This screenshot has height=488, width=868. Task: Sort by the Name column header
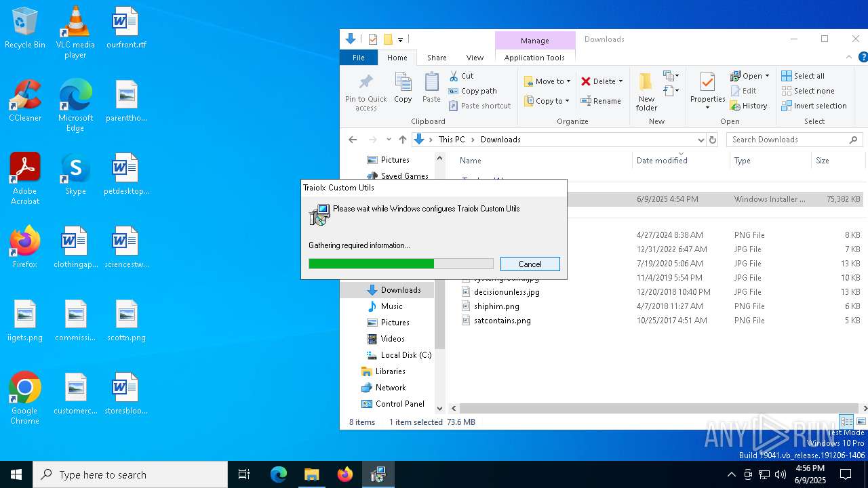point(471,161)
